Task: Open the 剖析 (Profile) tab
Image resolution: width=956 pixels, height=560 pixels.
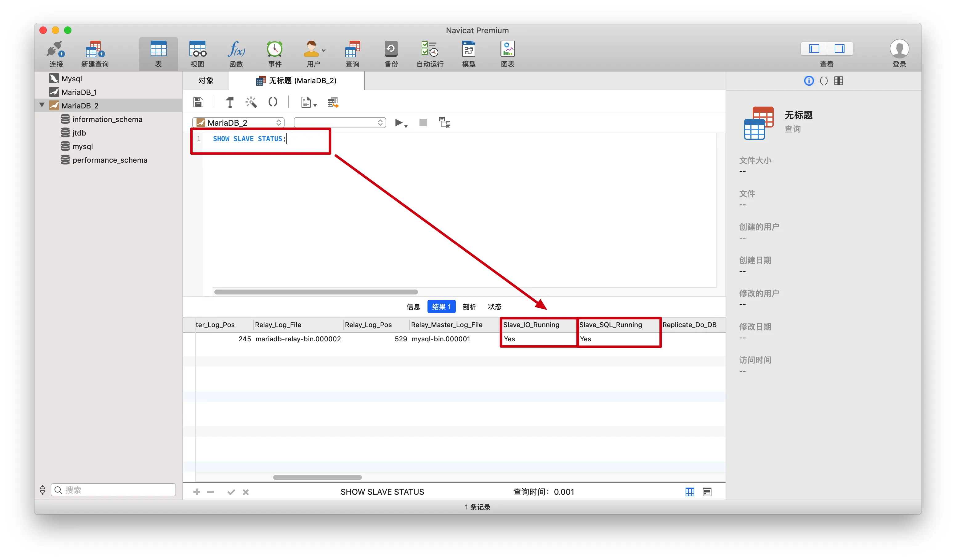Action: (x=469, y=306)
